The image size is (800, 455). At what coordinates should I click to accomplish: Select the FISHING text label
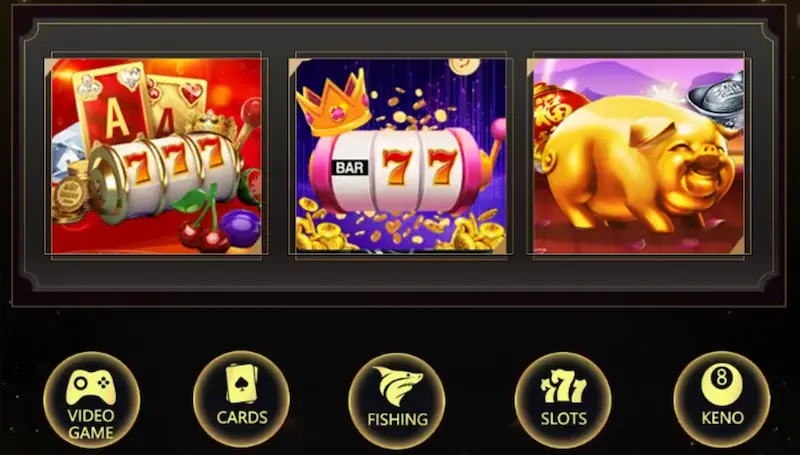pos(398,419)
